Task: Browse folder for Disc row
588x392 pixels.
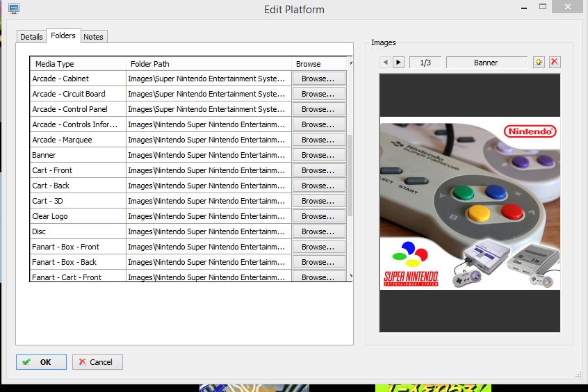Action: pyautogui.click(x=318, y=231)
